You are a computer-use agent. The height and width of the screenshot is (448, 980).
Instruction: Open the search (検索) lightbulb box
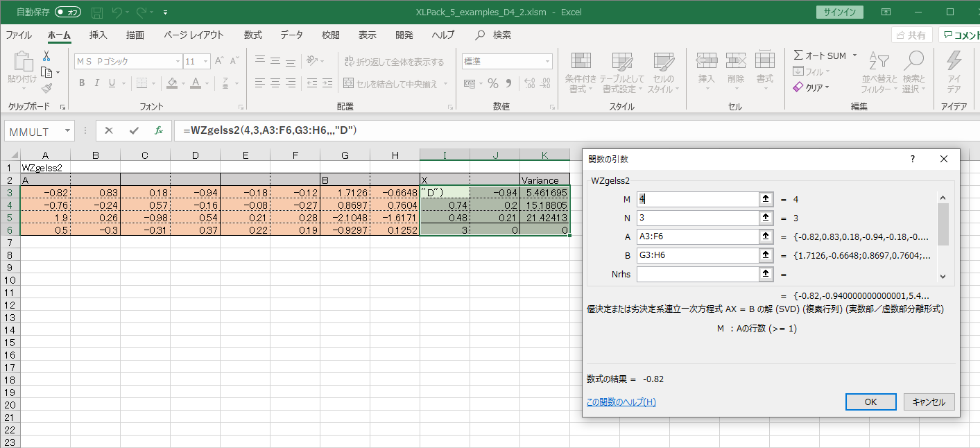click(493, 35)
